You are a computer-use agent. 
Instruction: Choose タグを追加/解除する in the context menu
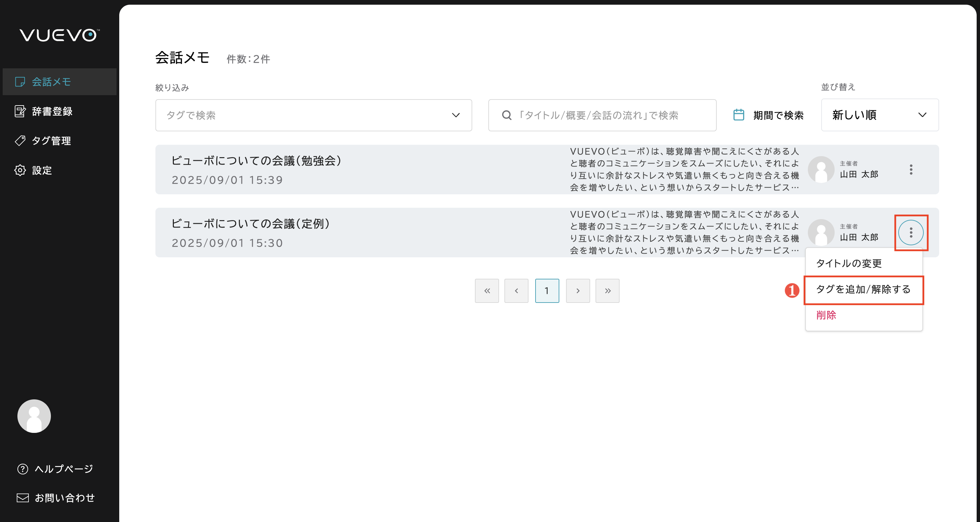(x=863, y=289)
